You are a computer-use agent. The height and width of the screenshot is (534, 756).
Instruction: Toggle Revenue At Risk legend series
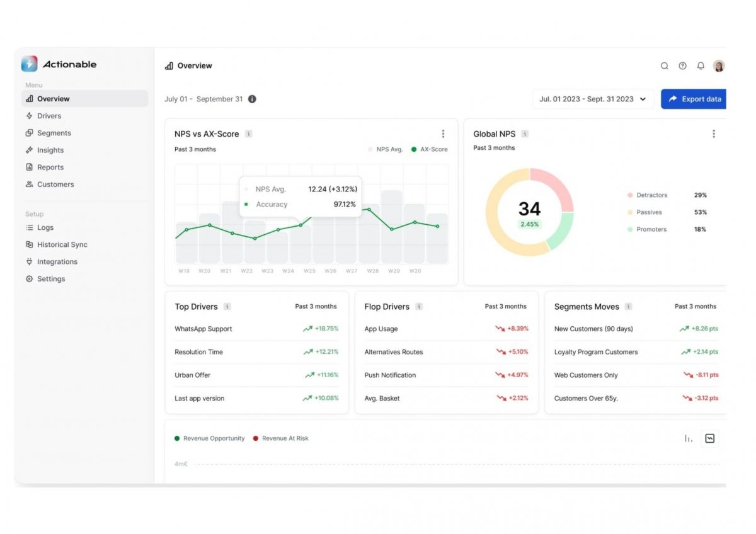(281, 438)
